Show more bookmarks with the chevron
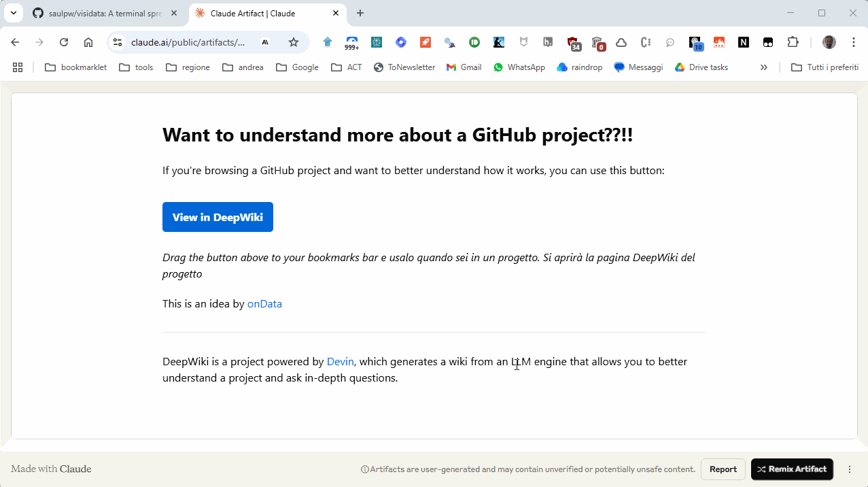This screenshot has height=487, width=868. pyautogui.click(x=764, y=67)
